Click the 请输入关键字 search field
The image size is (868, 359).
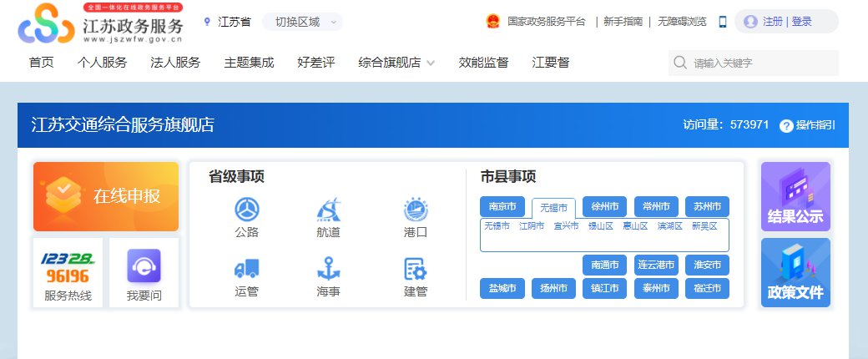pyautogui.click(x=754, y=63)
